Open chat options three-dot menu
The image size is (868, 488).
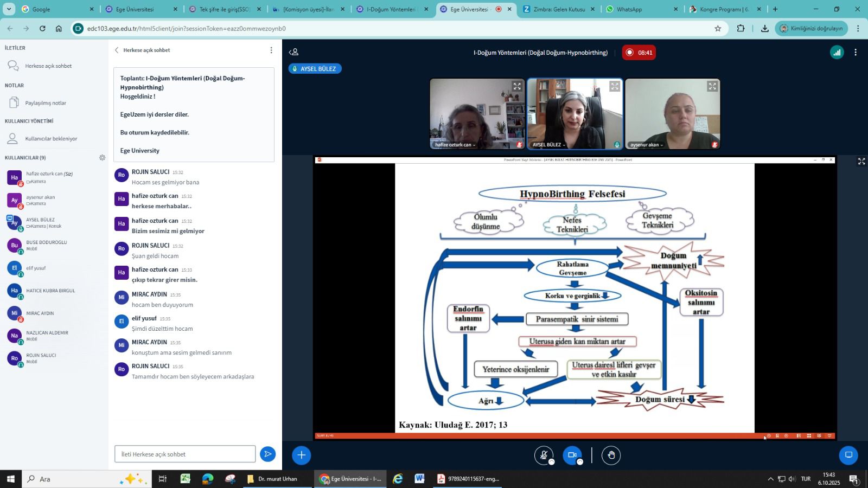click(x=271, y=50)
